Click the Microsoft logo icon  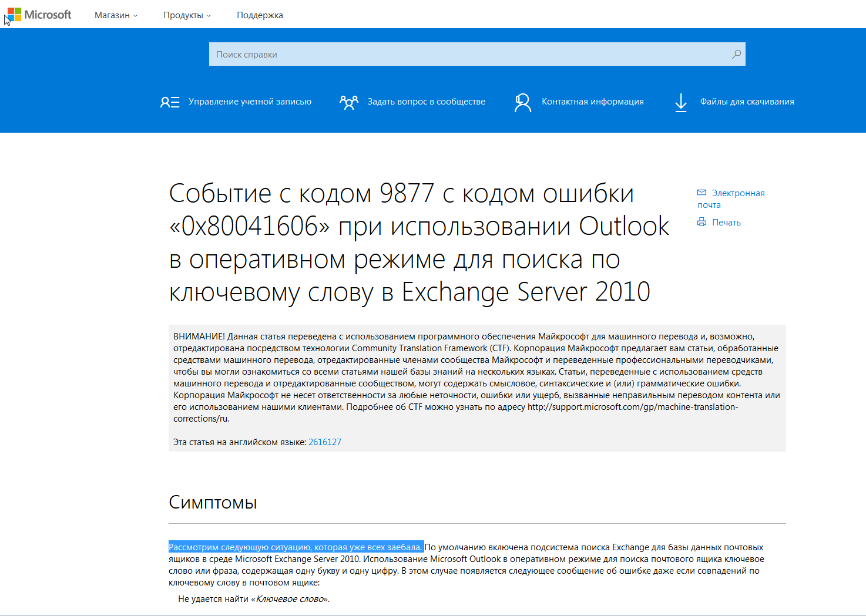15,15
